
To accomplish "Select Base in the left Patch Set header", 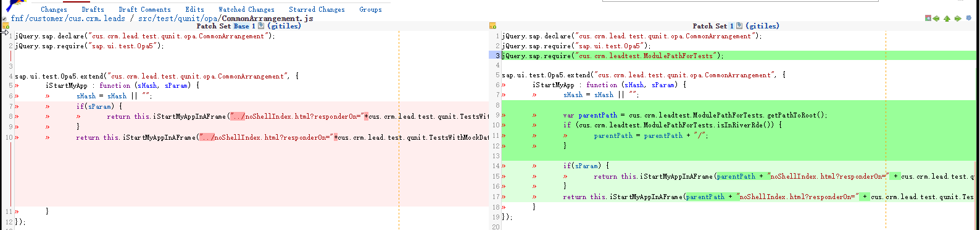I will (x=241, y=26).
